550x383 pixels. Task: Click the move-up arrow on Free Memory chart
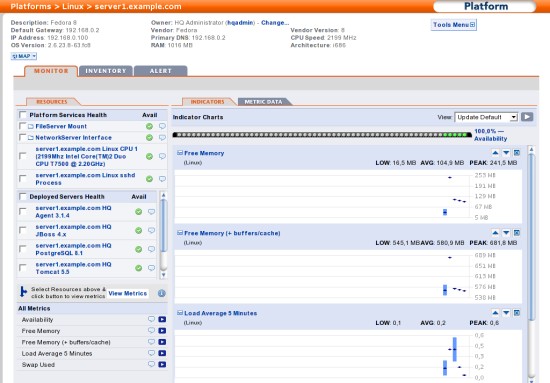click(x=495, y=153)
